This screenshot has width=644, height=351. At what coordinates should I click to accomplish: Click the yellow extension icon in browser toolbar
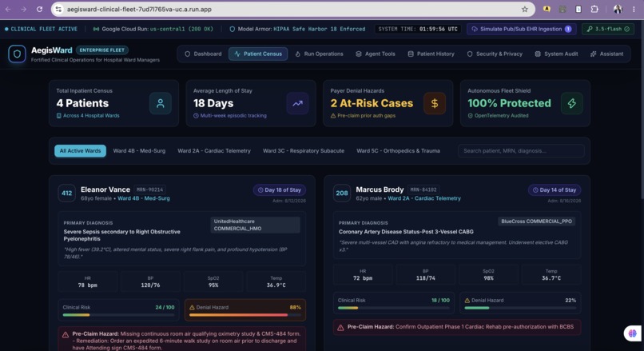547,9
